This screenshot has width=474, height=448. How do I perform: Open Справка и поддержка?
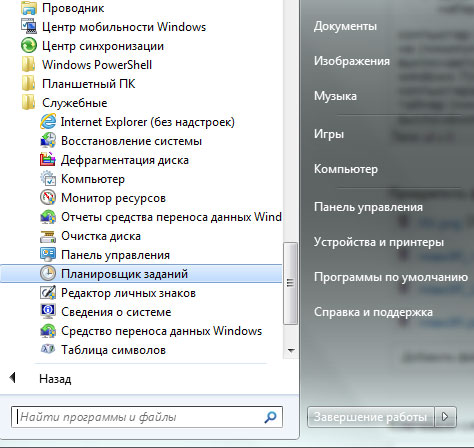(373, 312)
